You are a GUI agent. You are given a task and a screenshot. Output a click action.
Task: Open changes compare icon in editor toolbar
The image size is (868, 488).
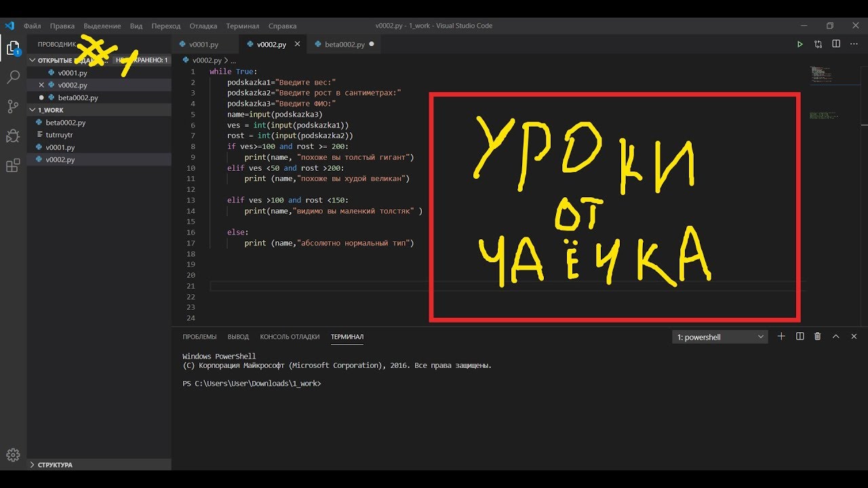click(x=818, y=44)
